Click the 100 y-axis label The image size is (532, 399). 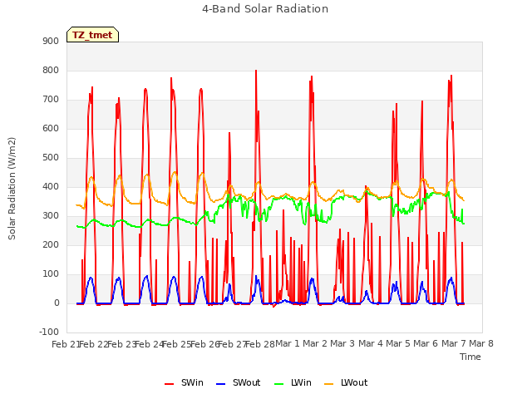pyautogui.click(x=51, y=274)
